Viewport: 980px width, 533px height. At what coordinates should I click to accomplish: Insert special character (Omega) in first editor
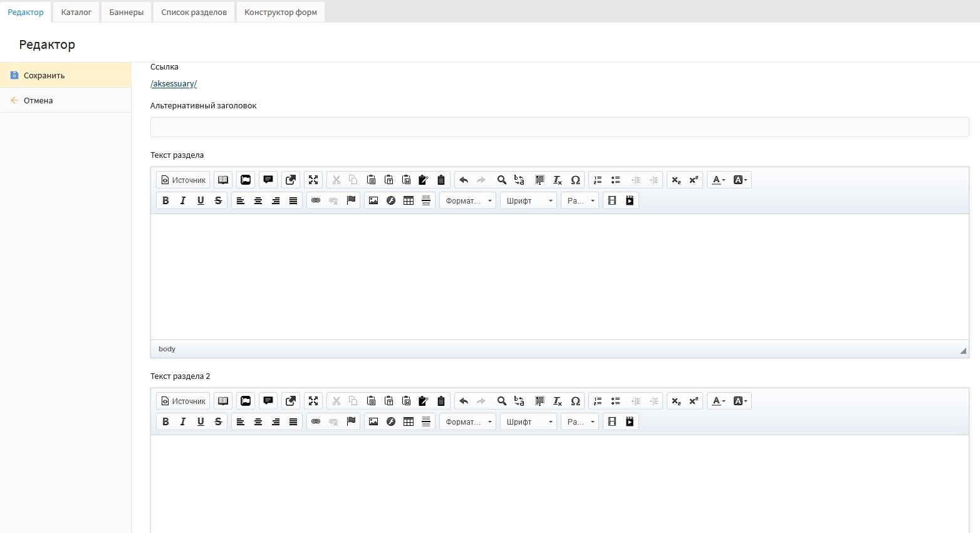[575, 180]
